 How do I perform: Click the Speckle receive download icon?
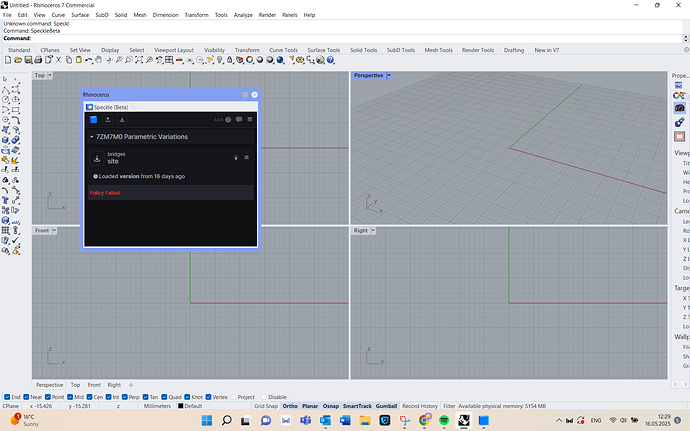click(122, 119)
